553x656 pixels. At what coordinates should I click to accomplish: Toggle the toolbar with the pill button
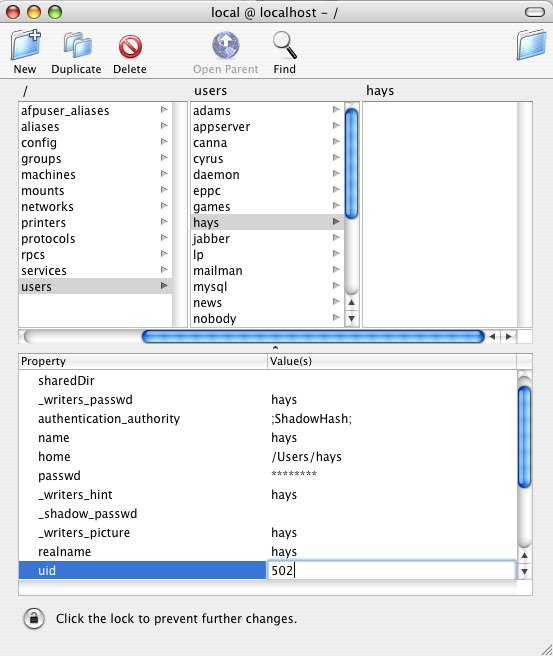coord(535,12)
